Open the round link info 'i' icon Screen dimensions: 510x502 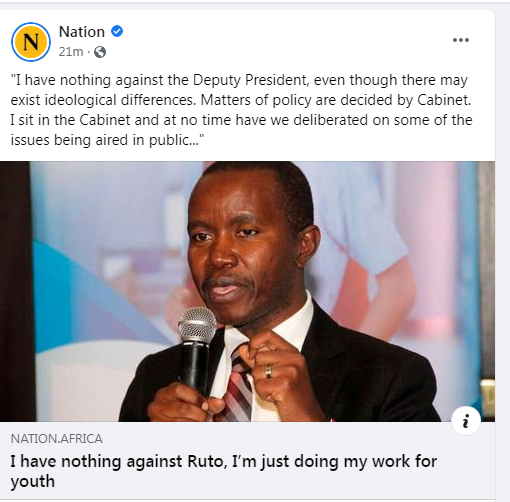466,420
